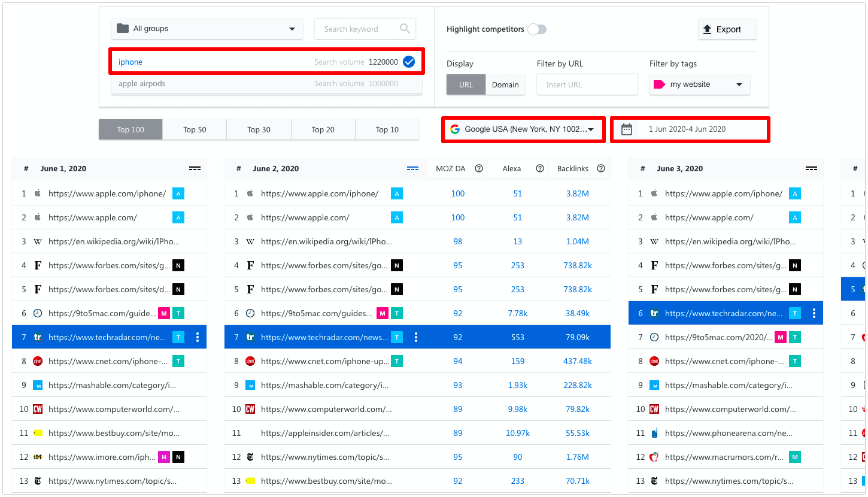
Task: Toggle columns icon in June 3, 2020 header
Action: [x=811, y=169]
